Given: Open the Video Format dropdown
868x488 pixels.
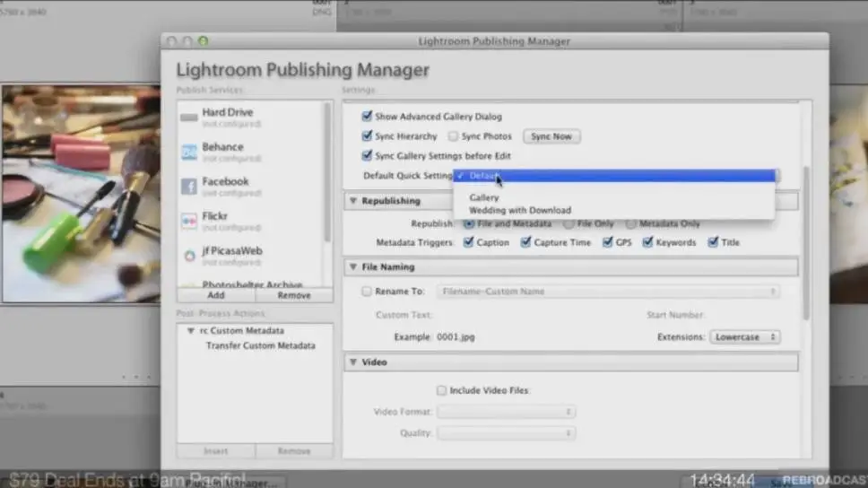Looking at the screenshot, I should click(506, 412).
